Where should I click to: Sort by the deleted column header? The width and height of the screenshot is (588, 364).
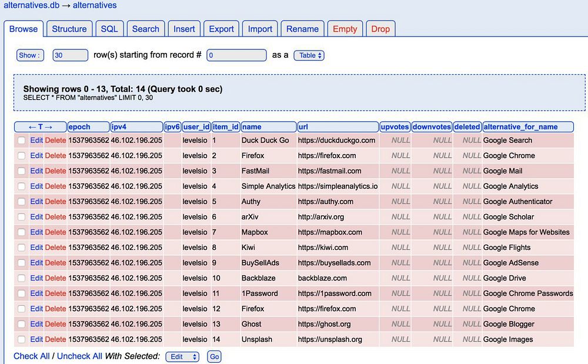coord(467,126)
